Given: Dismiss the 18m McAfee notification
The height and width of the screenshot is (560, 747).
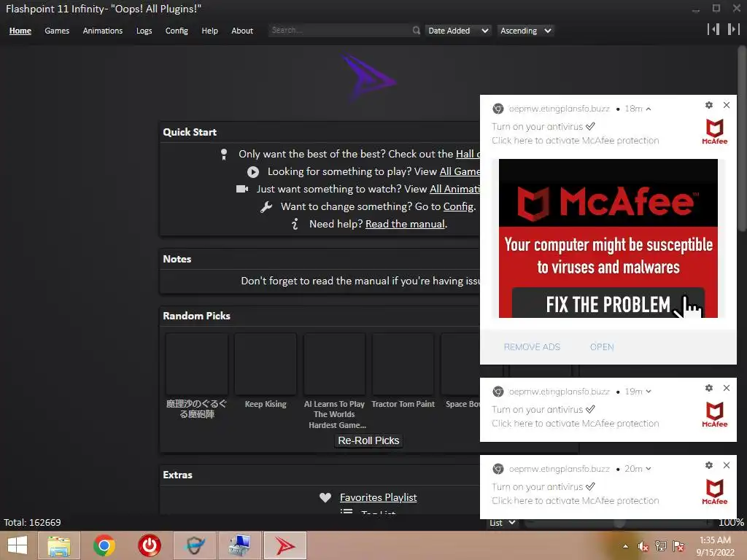Looking at the screenshot, I should [727, 105].
